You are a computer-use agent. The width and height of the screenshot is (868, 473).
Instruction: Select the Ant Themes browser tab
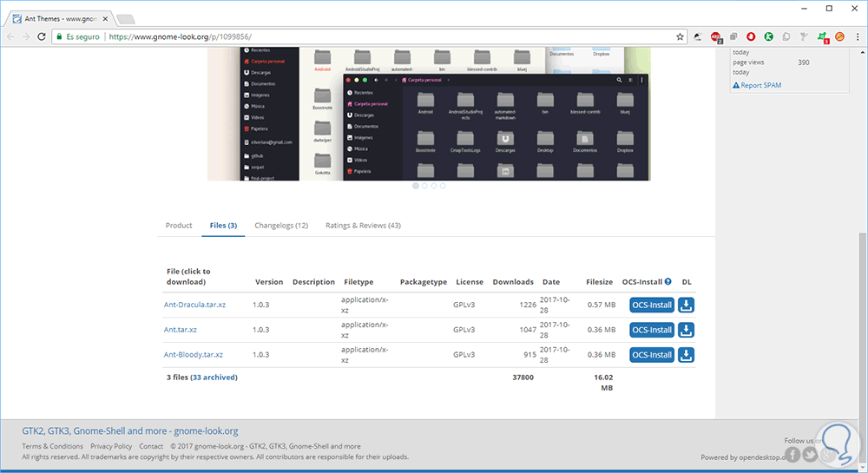pos(60,19)
